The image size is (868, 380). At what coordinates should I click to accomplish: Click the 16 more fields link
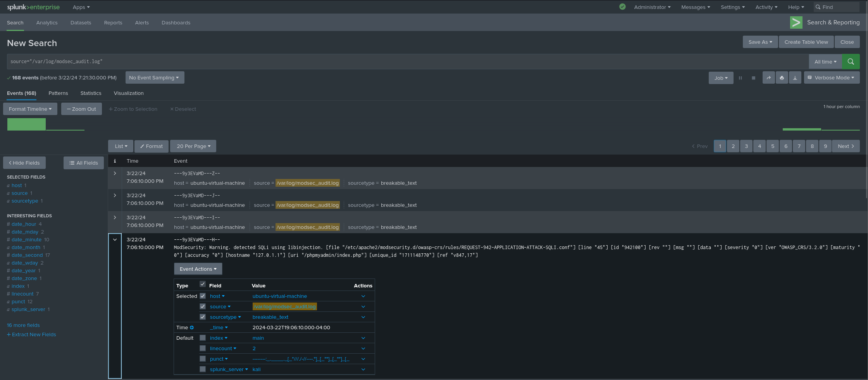(23, 325)
